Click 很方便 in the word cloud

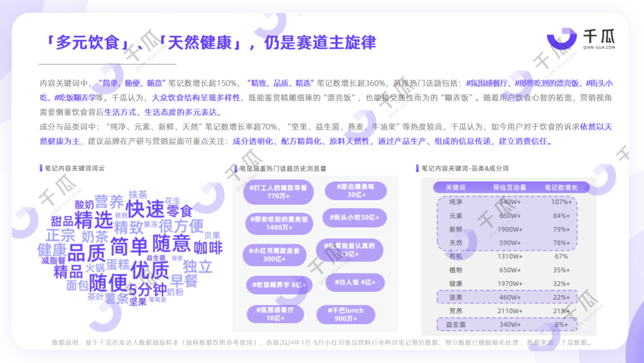(x=181, y=226)
